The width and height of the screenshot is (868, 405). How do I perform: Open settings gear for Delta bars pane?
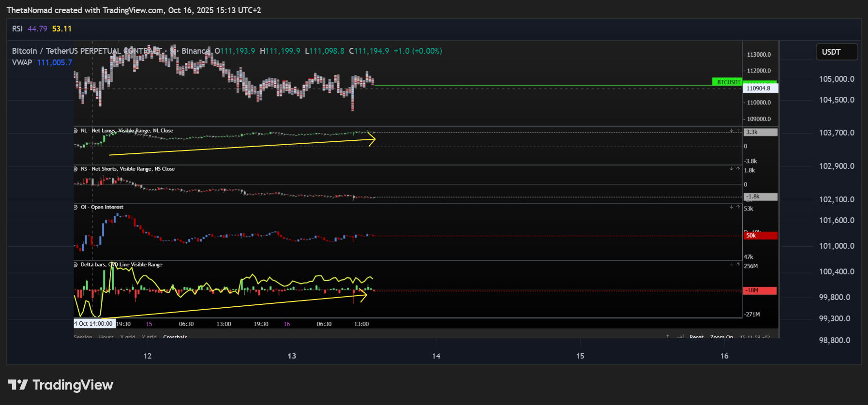[x=75, y=265]
